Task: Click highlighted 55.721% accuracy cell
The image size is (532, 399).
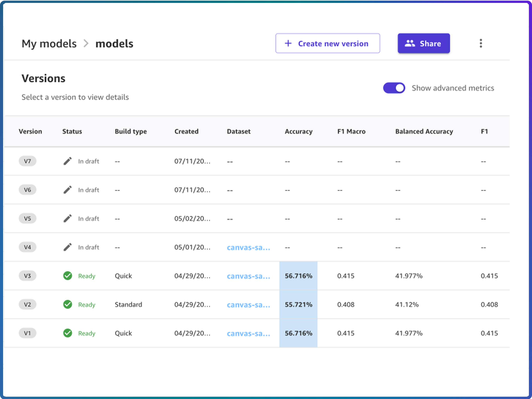Action: tap(298, 305)
